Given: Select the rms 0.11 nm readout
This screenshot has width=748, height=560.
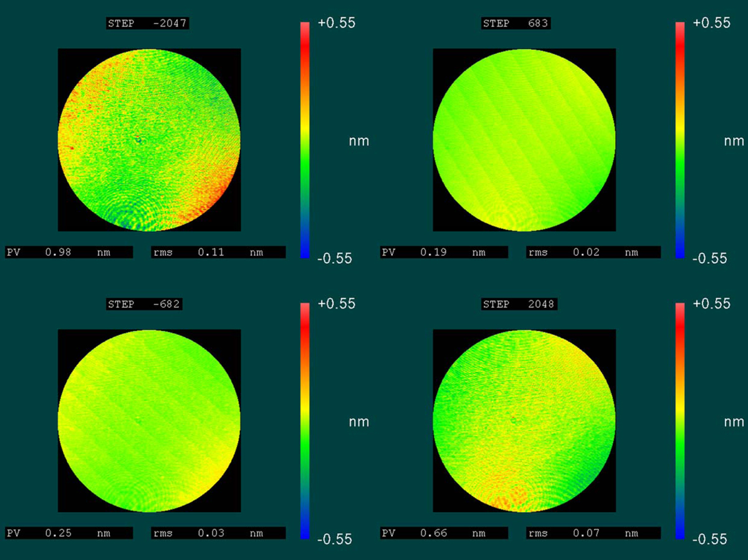Looking at the screenshot, I should coord(218,253).
